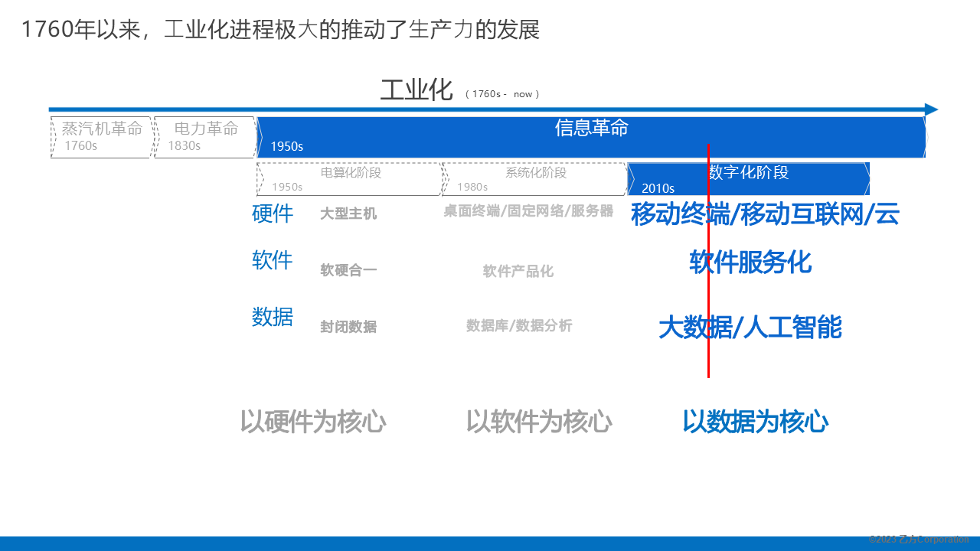Click the 2010s year label
This screenshot has height=551, width=980.
(x=658, y=188)
